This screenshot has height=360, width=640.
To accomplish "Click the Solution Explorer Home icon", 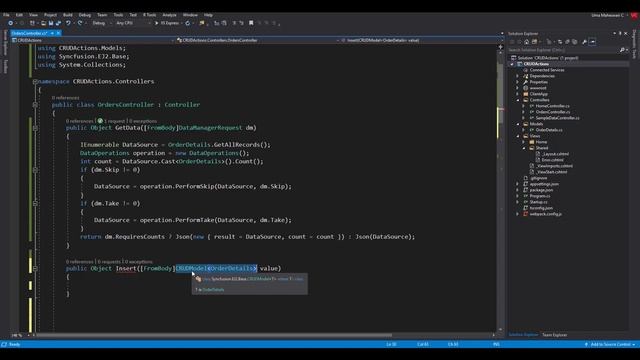I will [527, 42].
